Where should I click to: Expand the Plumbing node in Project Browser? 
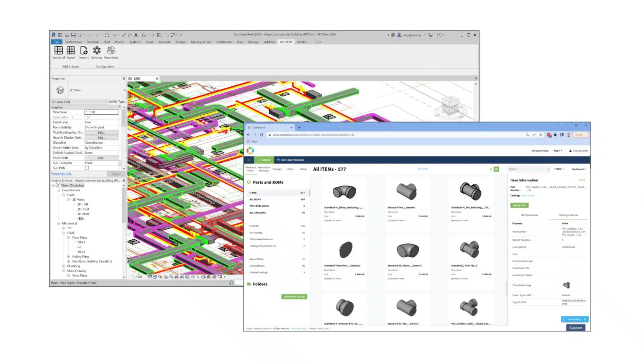[x=63, y=266]
